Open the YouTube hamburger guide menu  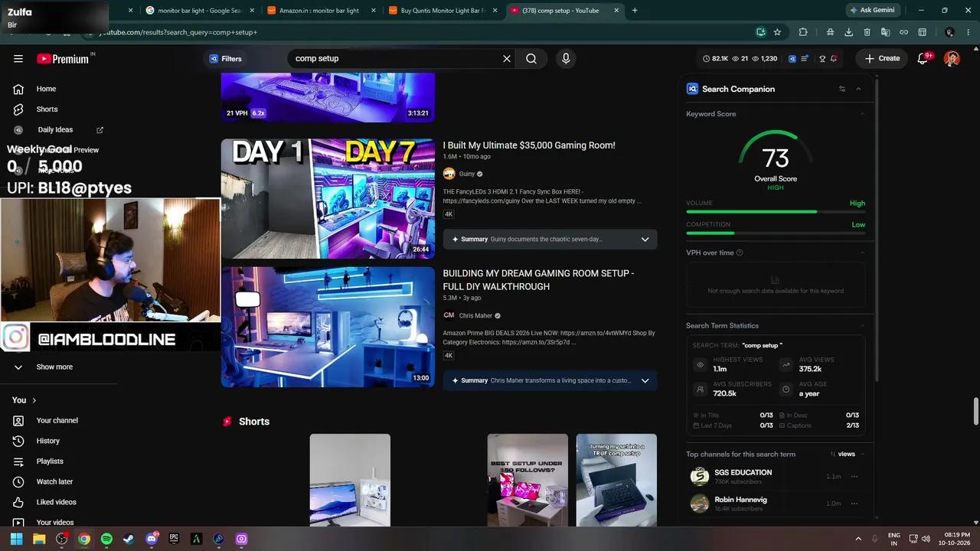(x=18, y=58)
